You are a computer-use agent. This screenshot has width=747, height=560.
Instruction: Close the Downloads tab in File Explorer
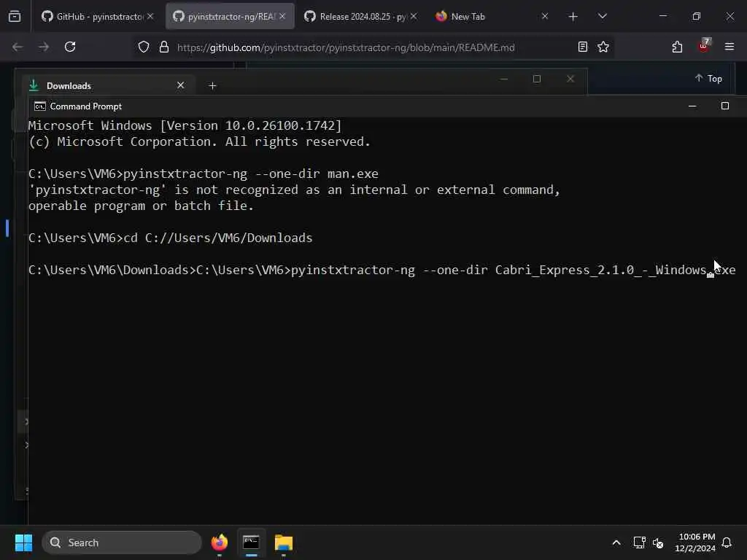181,85
